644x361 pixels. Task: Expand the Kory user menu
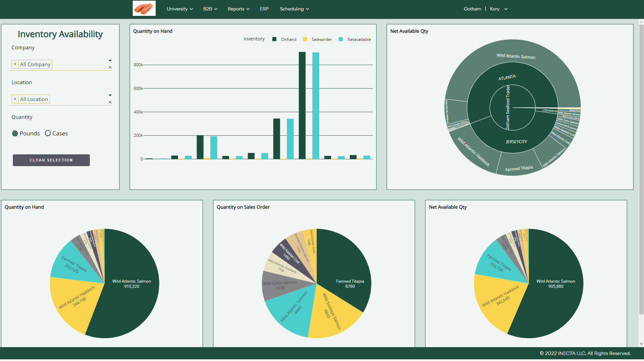coord(499,9)
